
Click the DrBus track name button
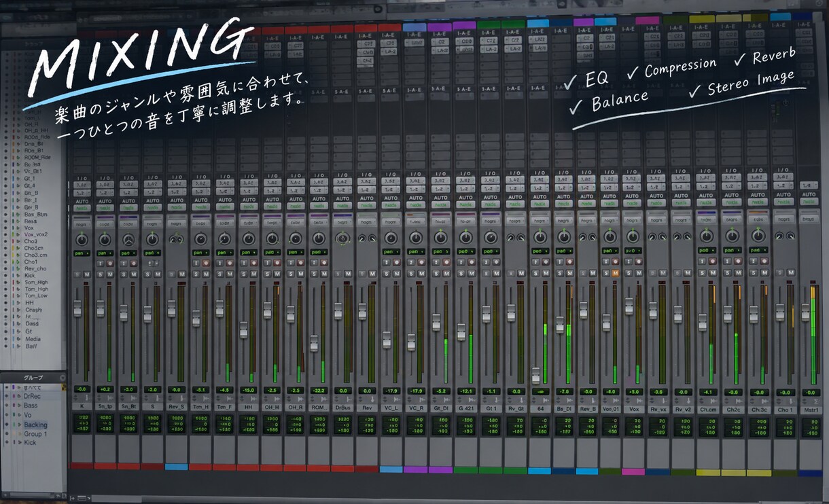342,406
